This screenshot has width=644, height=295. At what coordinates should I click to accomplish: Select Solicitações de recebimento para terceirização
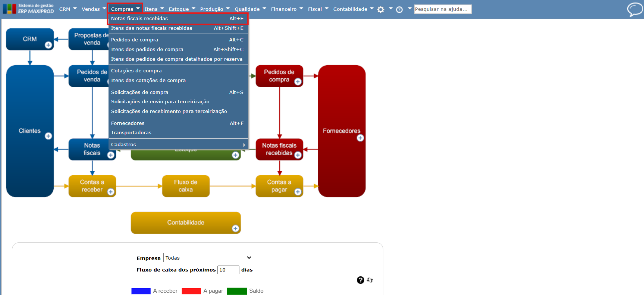tap(178, 112)
